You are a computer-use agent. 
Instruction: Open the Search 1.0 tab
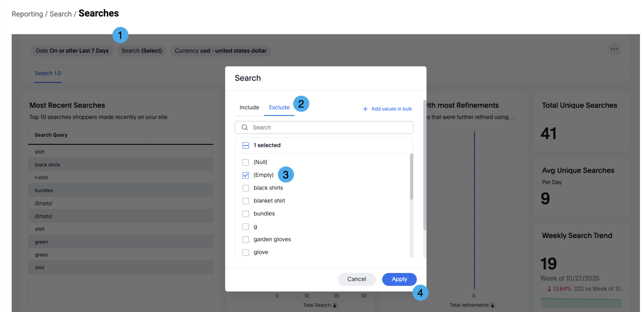(x=48, y=73)
